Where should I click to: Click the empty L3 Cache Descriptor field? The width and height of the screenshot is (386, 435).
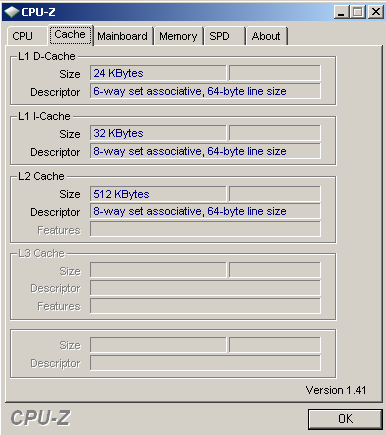click(x=205, y=288)
